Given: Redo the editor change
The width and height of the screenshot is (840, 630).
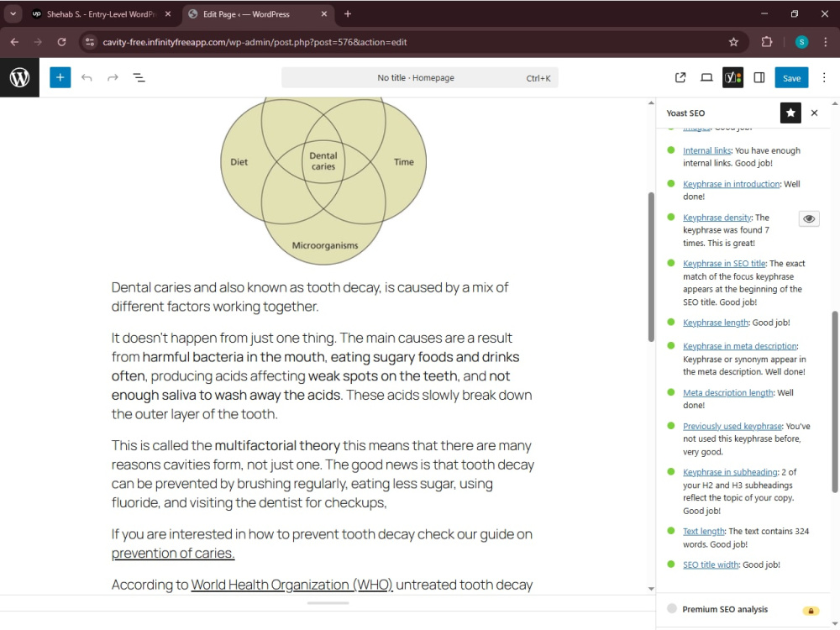Looking at the screenshot, I should [113, 77].
